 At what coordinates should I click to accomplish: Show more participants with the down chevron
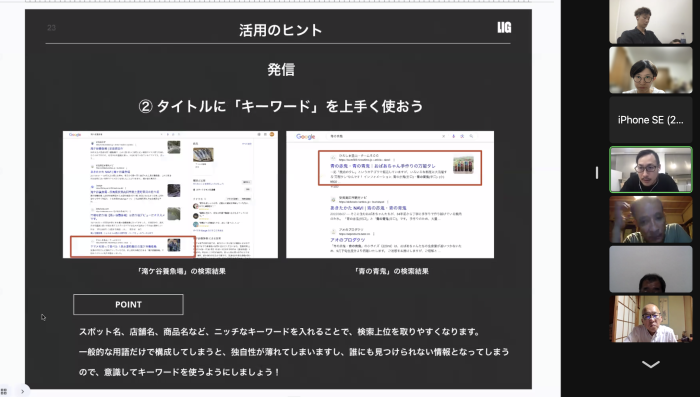tap(650, 364)
